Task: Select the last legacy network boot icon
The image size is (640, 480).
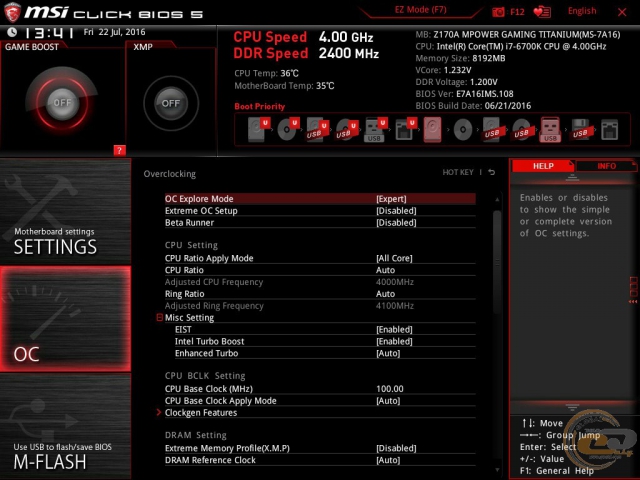Action: [x=609, y=130]
